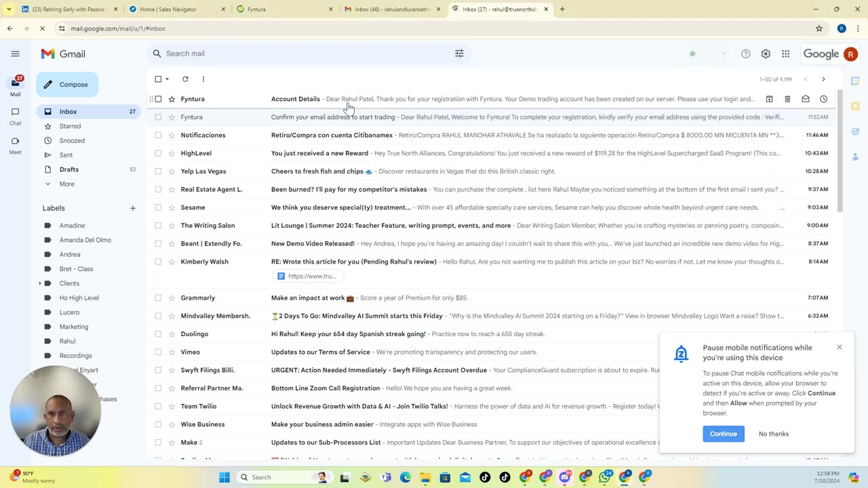Go back in the browser
This screenshot has width=868, height=488.
pos(9,28)
